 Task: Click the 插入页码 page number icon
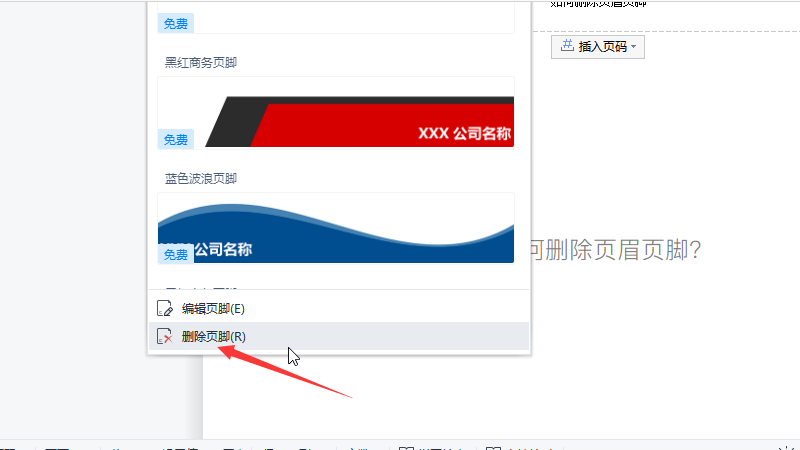click(567, 46)
